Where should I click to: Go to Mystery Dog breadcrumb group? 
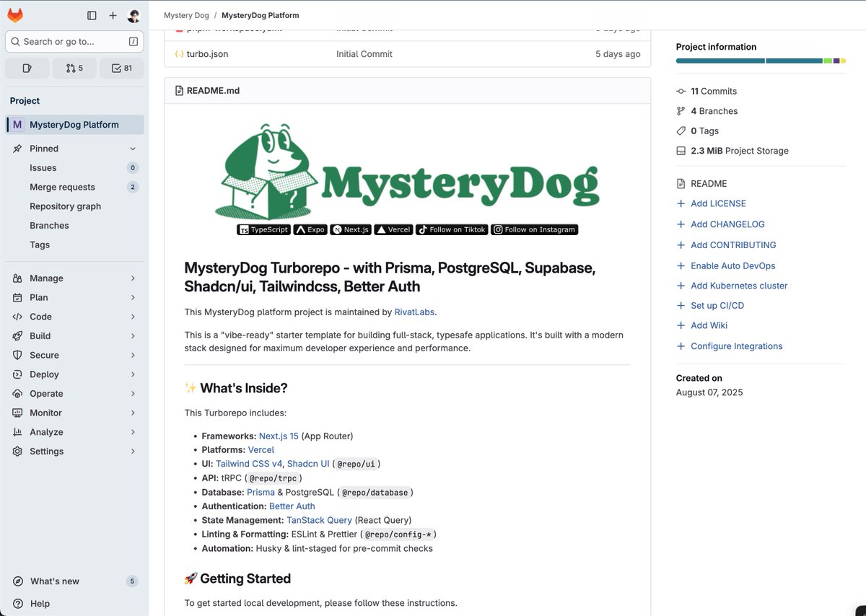click(186, 15)
